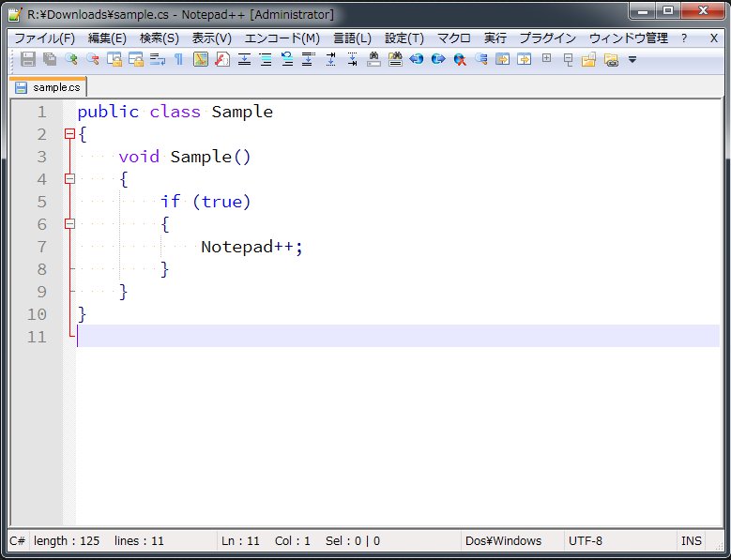Click 'length : 125' in status bar
731x560 pixels.
(67, 541)
